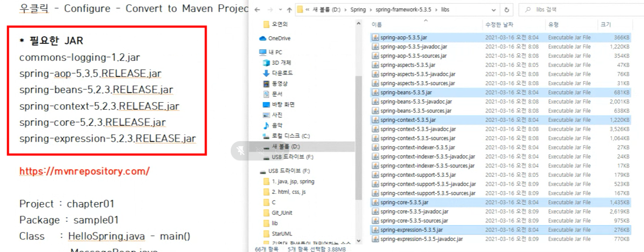Click scroll down arrow of navigation pane
Image resolution: width=644 pixels, height=252 pixels.
[x=358, y=241]
